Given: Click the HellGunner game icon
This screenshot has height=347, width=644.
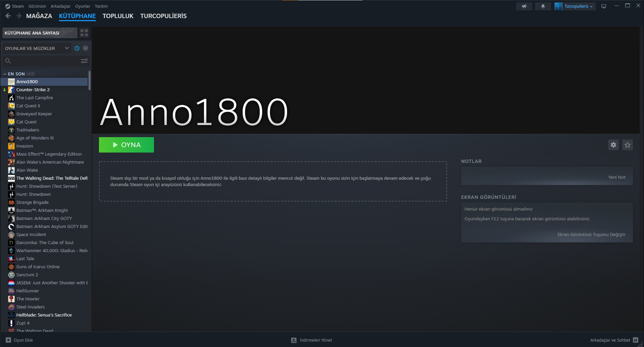Looking at the screenshot, I should coord(11,291).
